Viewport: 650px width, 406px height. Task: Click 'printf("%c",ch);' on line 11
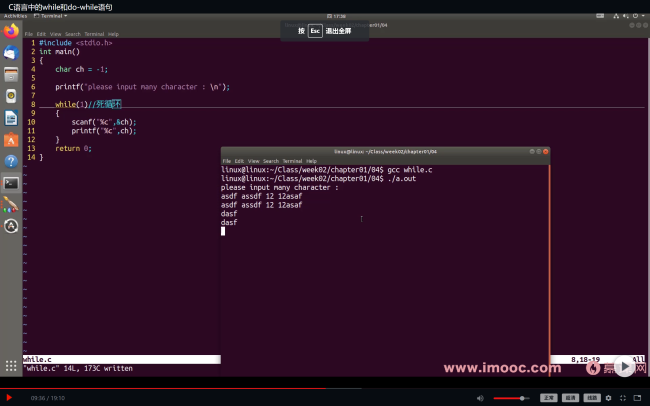point(104,131)
